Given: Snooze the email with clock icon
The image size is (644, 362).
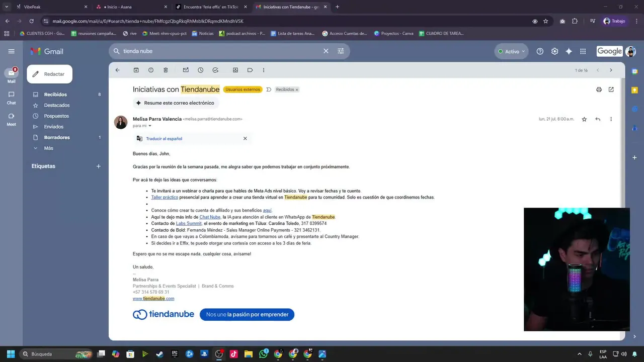Looking at the screenshot, I should pyautogui.click(x=200, y=70).
